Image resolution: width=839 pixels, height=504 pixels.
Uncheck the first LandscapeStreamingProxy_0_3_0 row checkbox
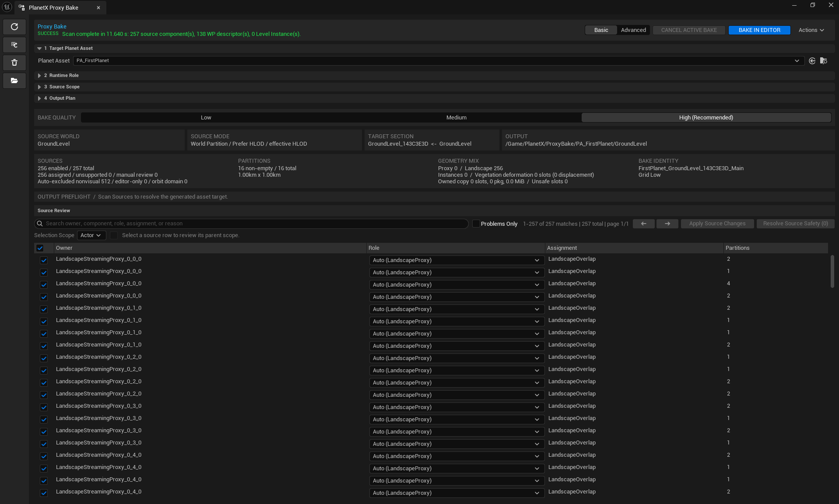pyautogui.click(x=44, y=407)
